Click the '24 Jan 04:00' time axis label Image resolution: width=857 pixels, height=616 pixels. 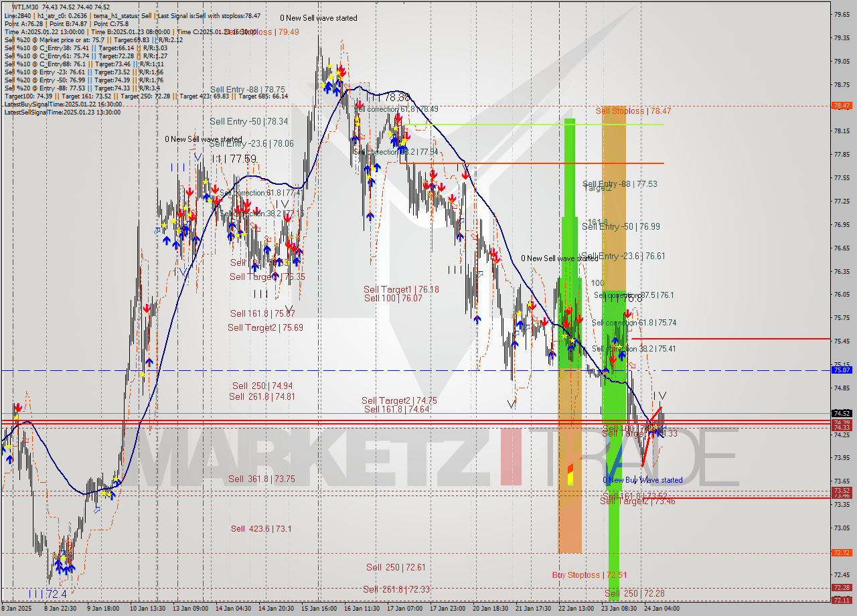tap(661, 609)
